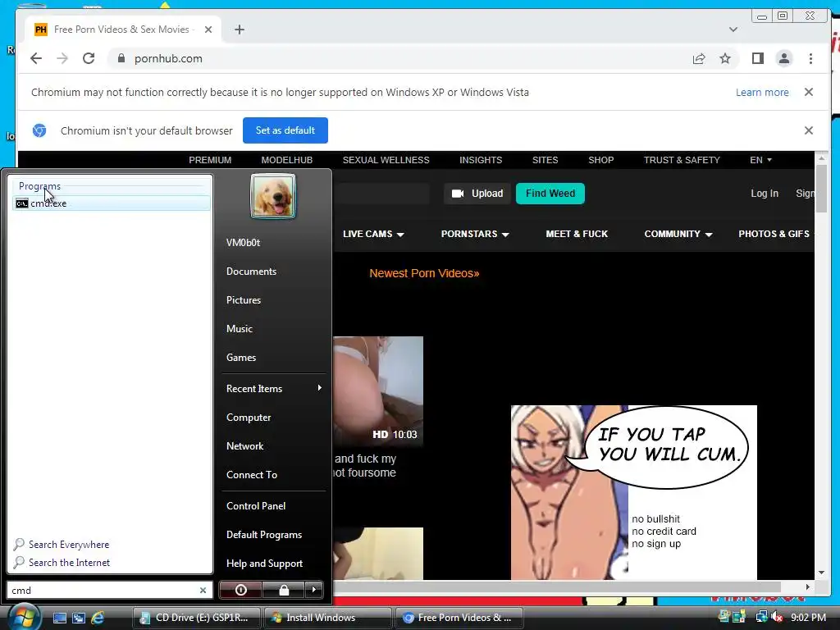This screenshot has width=840, height=630.
Task: Click the camera icon on Upload
Action: pyautogui.click(x=458, y=194)
